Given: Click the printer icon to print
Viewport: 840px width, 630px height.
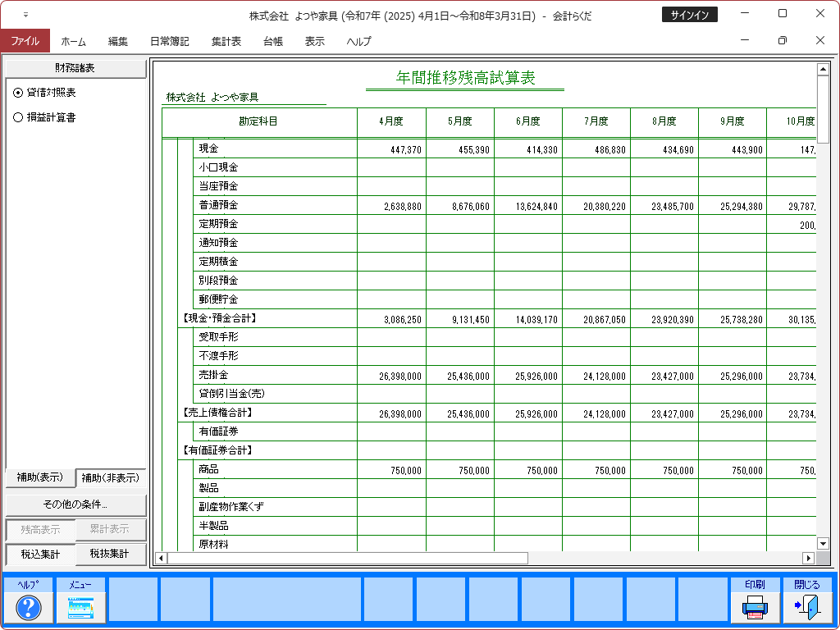Looking at the screenshot, I should coord(755,607).
